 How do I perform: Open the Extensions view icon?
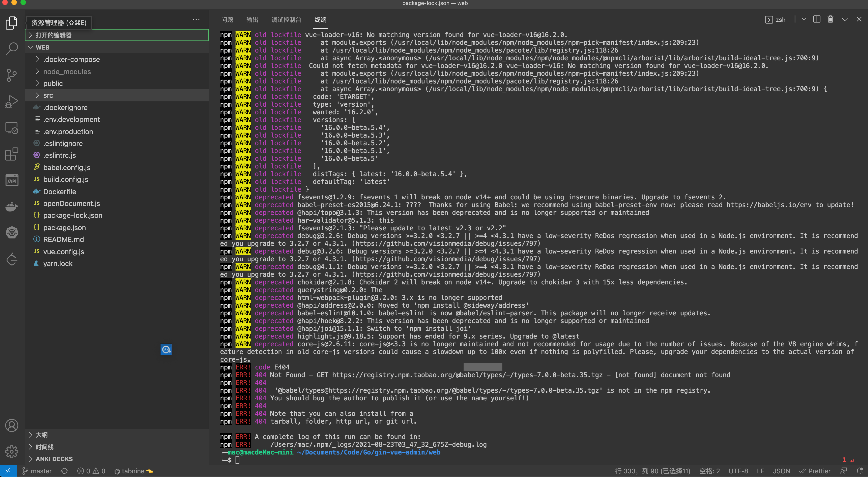pos(12,154)
